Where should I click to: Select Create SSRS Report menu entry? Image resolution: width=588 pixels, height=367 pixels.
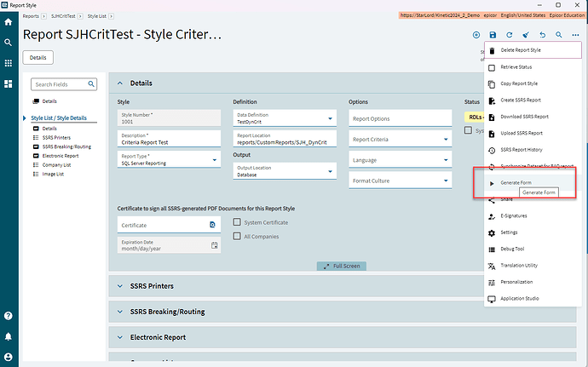point(533,100)
